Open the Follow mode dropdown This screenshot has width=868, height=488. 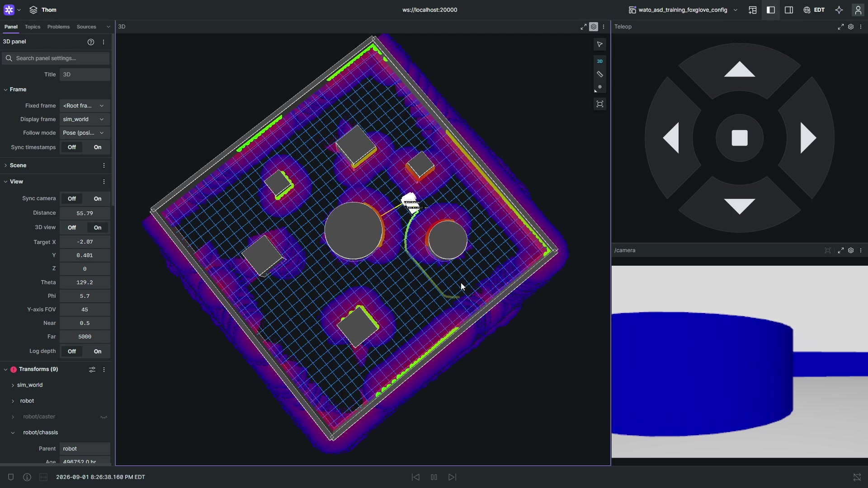pyautogui.click(x=85, y=133)
